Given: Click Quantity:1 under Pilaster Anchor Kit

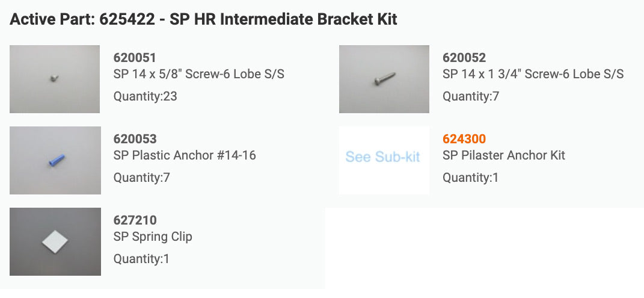Looking at the screenshot, I should point(470,178).
